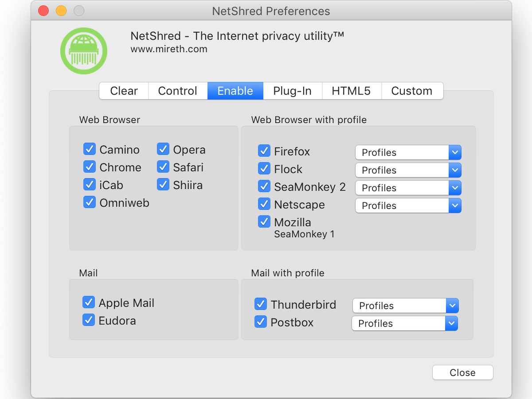This screenshot has height=399, width=532.
Task: Open the Postbox Profiles dropdown
Action: [x=404, y=324]
